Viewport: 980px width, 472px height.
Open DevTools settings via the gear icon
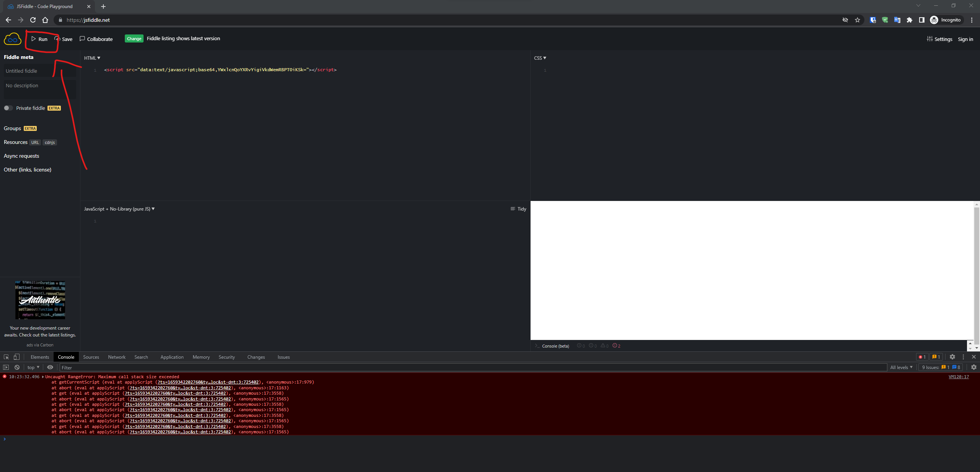[952, 357]
